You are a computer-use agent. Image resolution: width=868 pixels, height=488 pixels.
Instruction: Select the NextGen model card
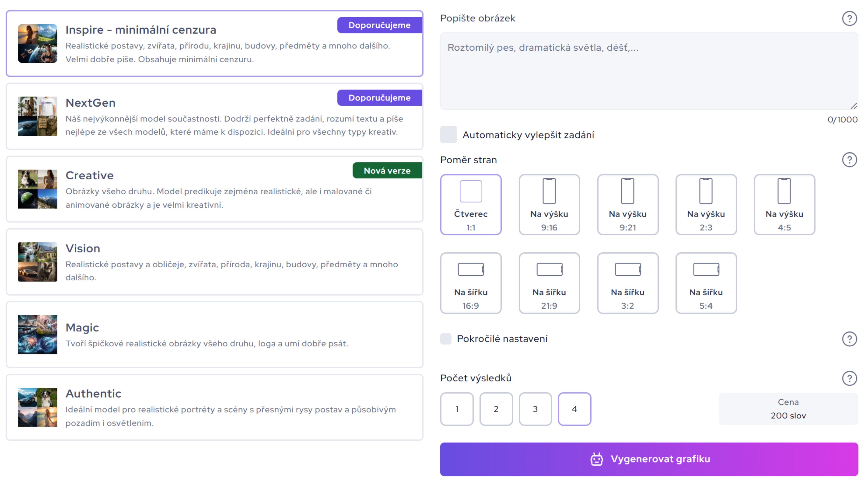pyautogui.click(x=214, y=117)
